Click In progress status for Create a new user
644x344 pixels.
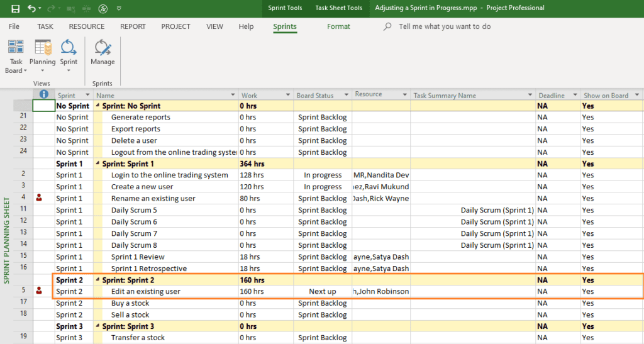pos(323,187)
